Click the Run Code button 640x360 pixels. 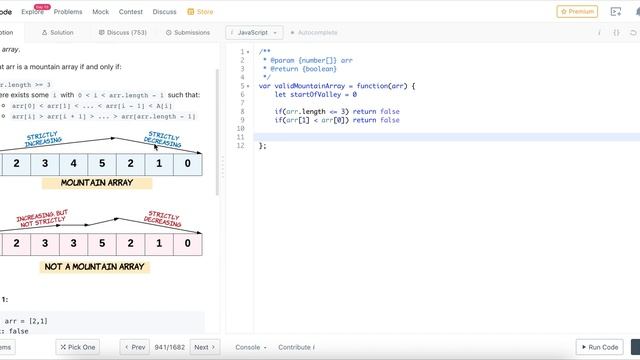tap(600, 347)
